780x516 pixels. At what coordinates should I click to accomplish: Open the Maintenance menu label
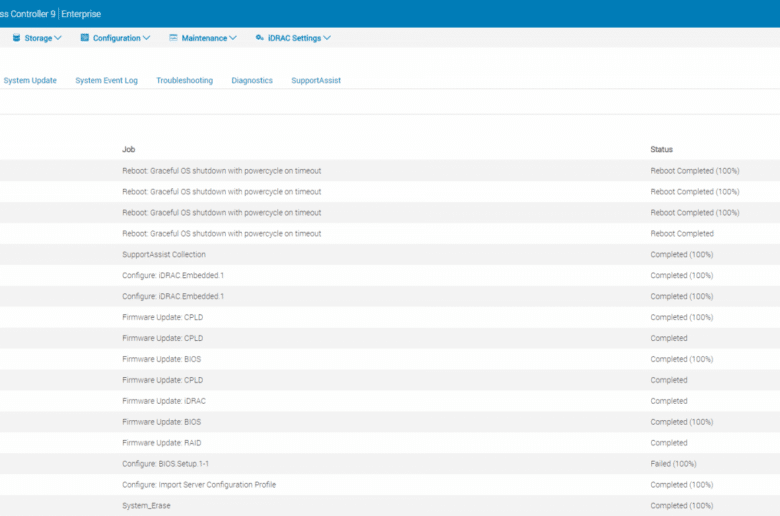(204, 38)
